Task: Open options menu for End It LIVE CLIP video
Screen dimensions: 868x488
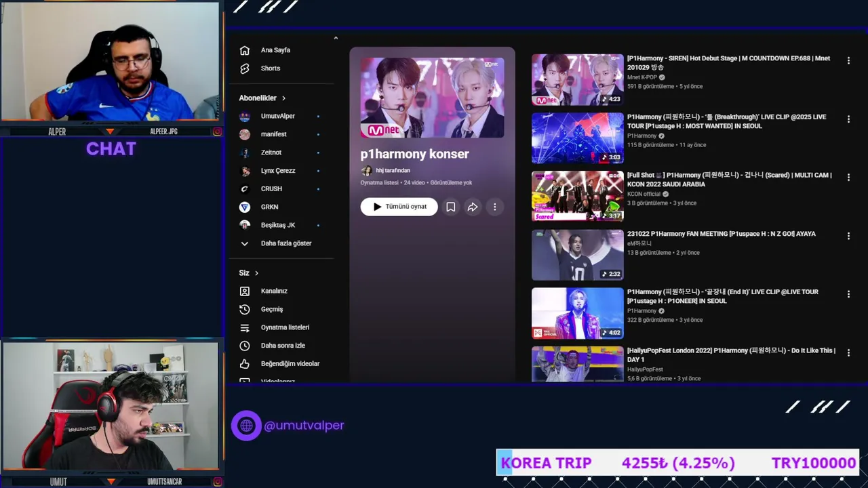Action: click(848, 294)
